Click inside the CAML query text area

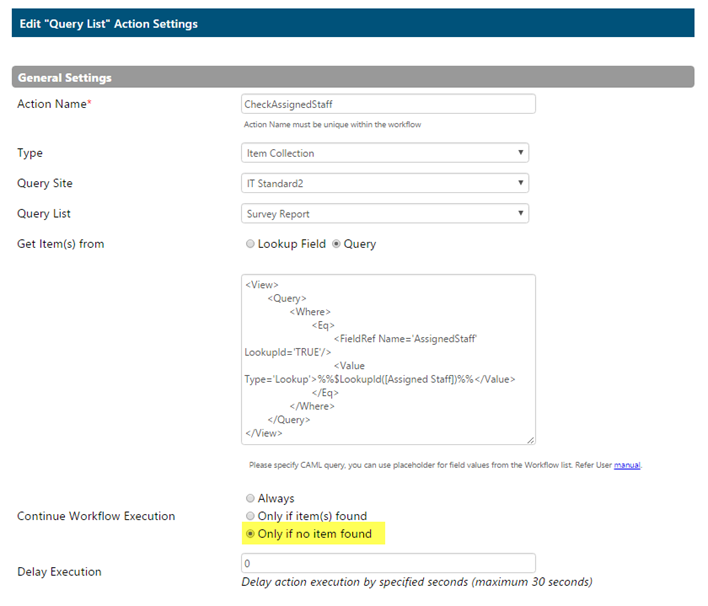(388, 359)
